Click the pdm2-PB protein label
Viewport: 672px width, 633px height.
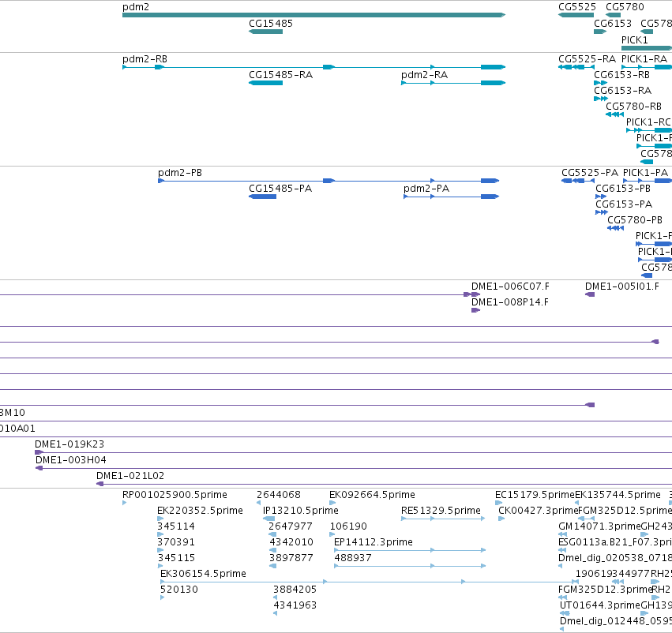[180, 173]
